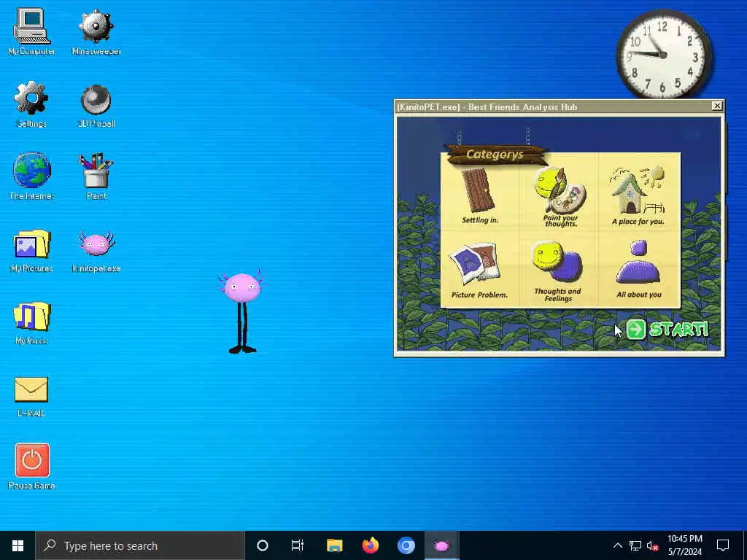This screenshot has width=747, height=560.
Task: Open the Windows Start menu
Action: click(18, 545)
